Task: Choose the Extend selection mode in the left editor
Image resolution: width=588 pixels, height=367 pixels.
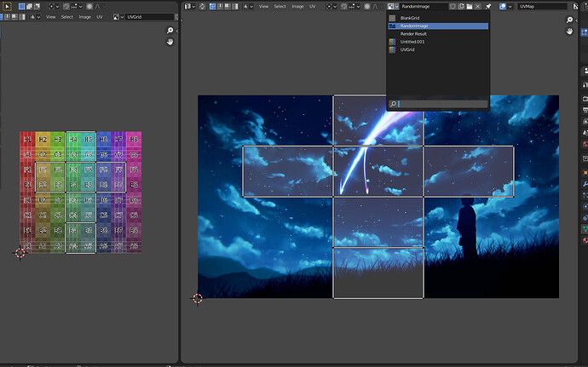Action: [x=29, y=6]
